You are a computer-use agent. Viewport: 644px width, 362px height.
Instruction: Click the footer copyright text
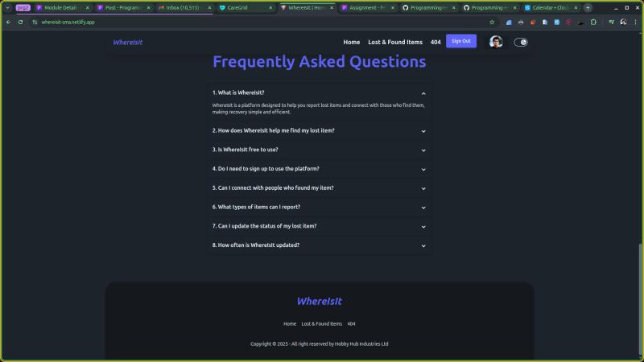(x=319, y=344)
